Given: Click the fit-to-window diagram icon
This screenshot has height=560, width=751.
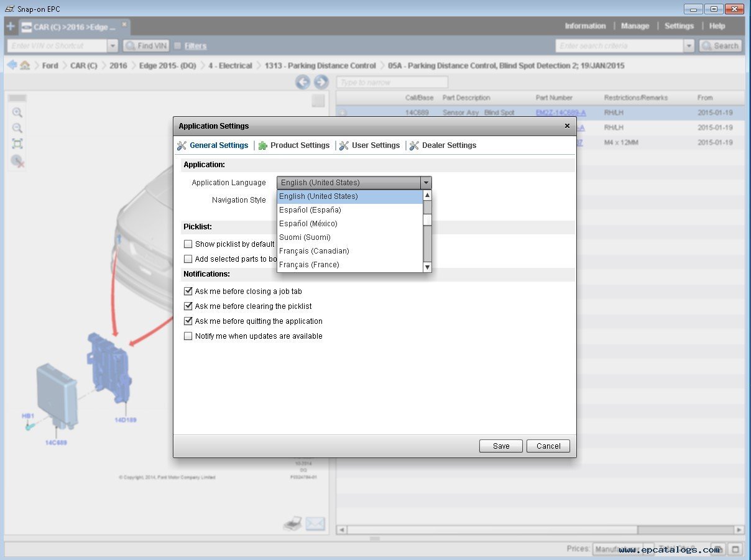Looking at the screenshot, I should coord(17,144).
